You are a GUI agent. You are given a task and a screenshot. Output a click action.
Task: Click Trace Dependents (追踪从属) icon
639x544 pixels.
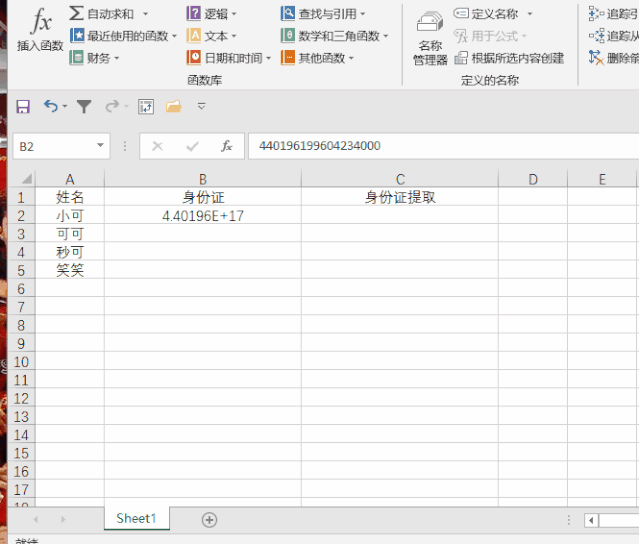click(x=596, y=36)
